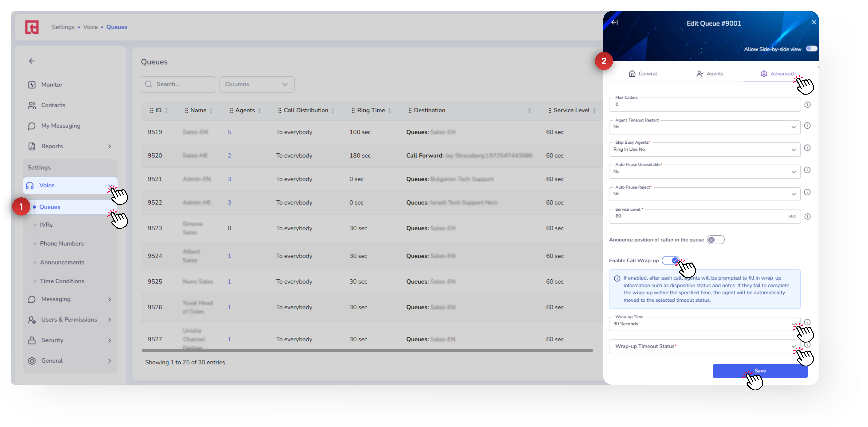Click info icon next to Max Callers
This screenshot has height=427, width=868.
pos(807,104)
